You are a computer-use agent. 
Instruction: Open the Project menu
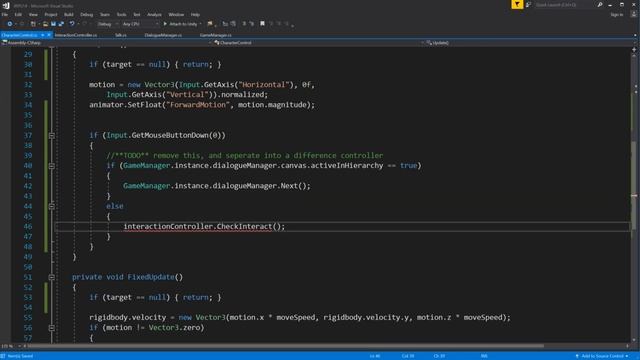[x=51, y=14]
